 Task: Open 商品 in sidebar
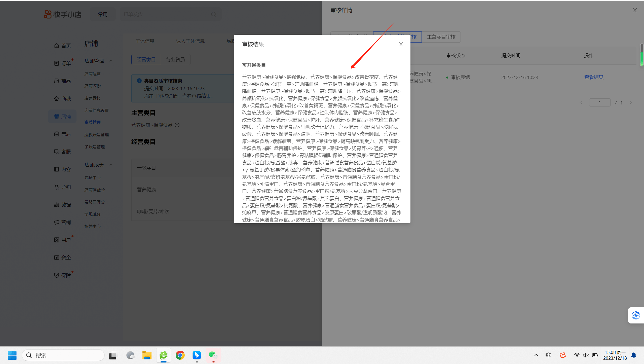point(62,81)
